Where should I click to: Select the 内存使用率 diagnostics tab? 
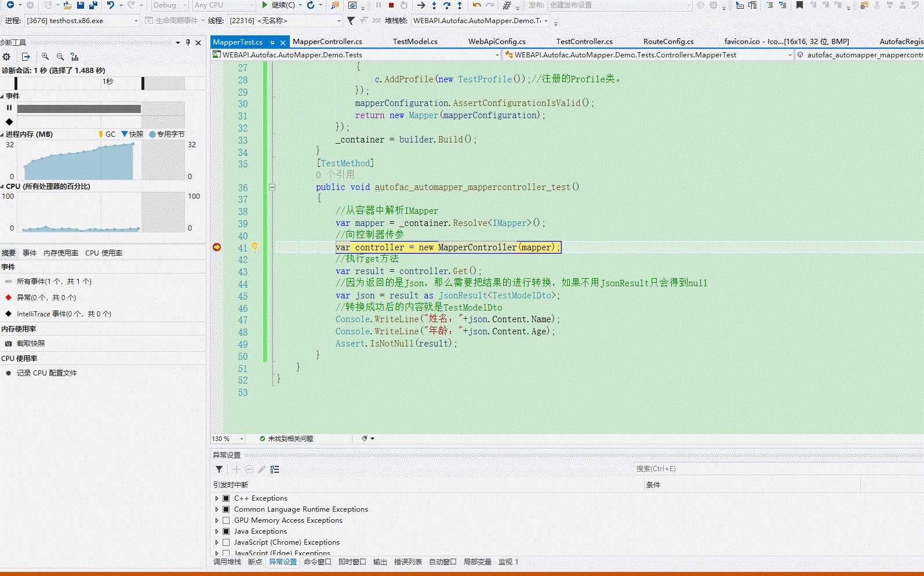(61, 253)
